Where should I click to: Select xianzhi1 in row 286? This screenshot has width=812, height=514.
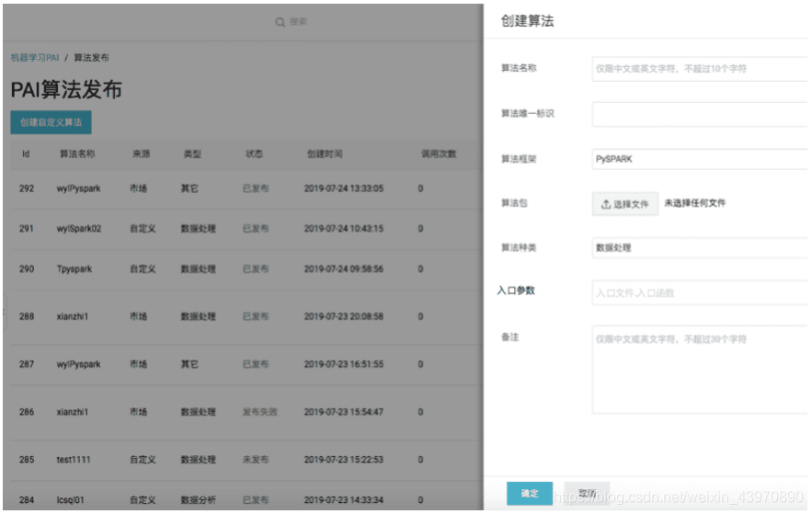(73, 412)
